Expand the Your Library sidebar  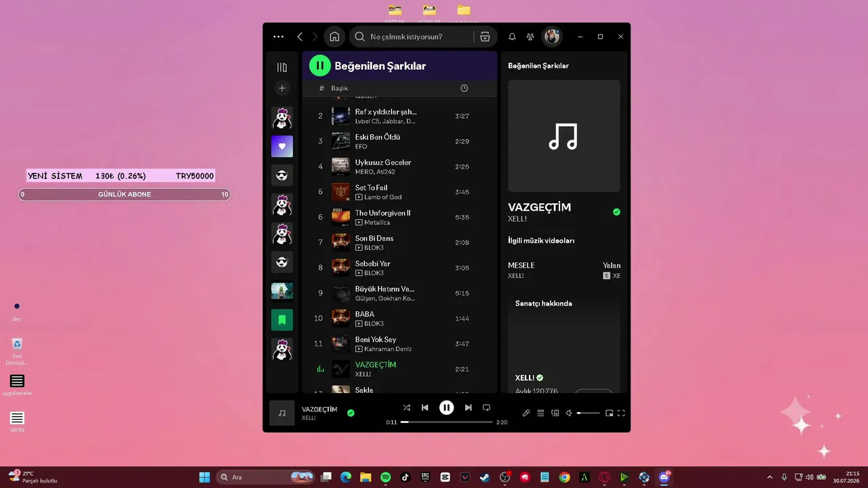click(282, 67)
